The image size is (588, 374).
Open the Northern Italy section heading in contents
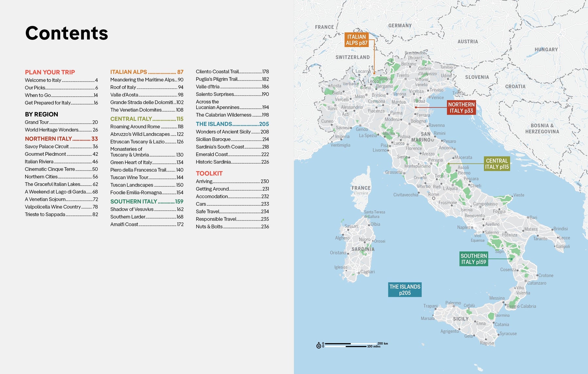point(61,139)
